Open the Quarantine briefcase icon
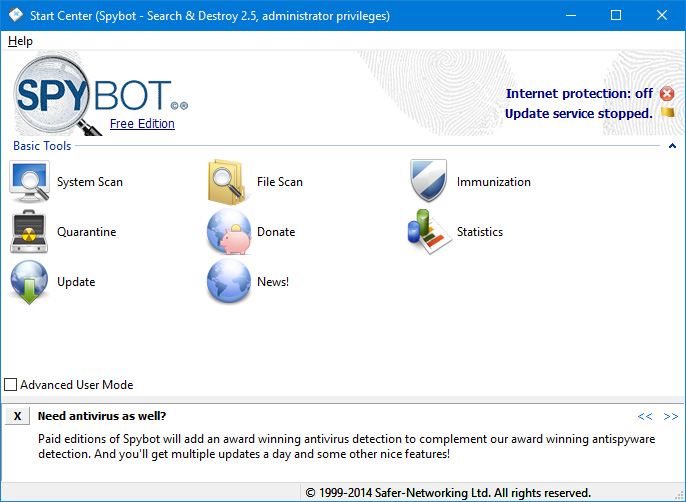Image resolution: width=686 pixels, height=502 pixels. tap(29, 232)
